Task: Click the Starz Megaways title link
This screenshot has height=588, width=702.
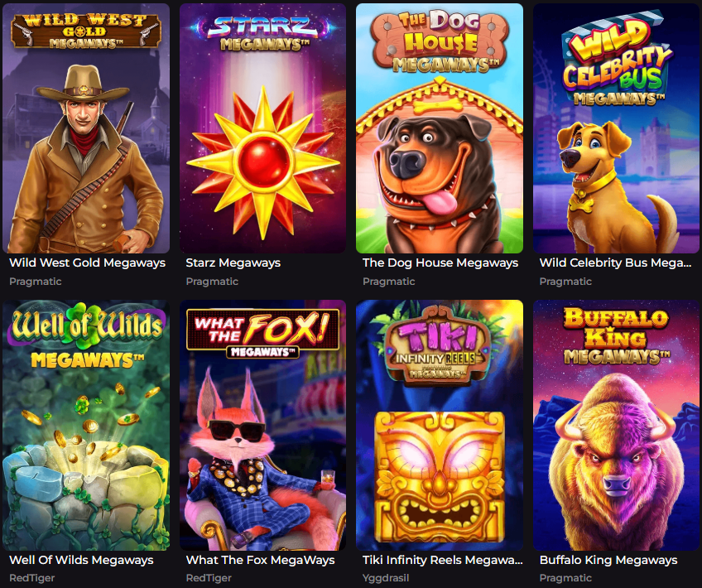Action: [233, 263]
